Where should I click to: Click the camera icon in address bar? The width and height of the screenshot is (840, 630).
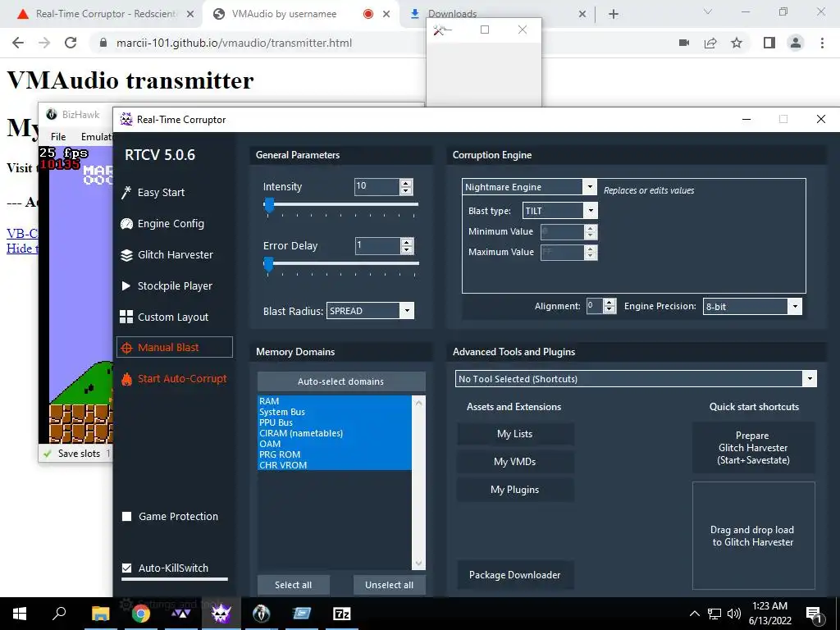pyautogui.click(x=684, y=43)
